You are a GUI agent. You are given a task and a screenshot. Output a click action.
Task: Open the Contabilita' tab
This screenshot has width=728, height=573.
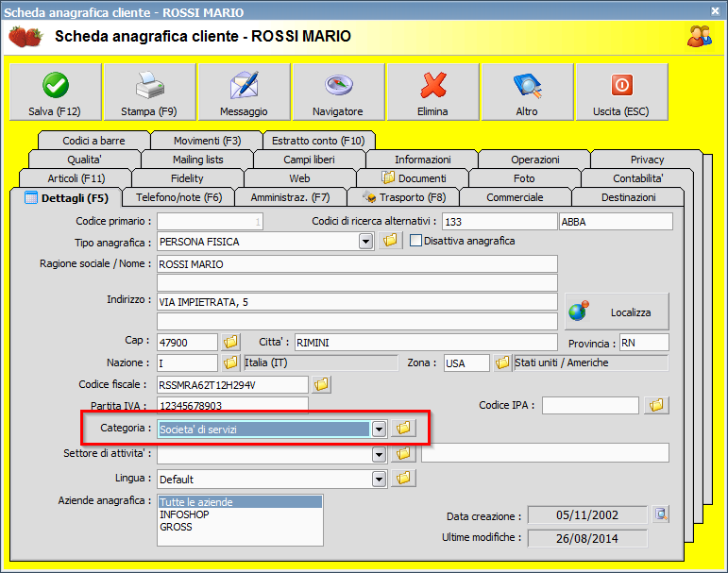(x=638, y=178)
